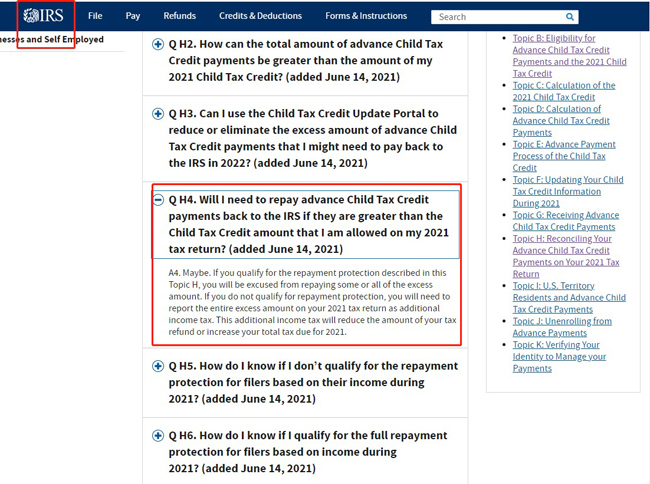The image size is (650, 484).
Task: Open Topic H: Reconciling Your Payments link
Action: [566, 256]
